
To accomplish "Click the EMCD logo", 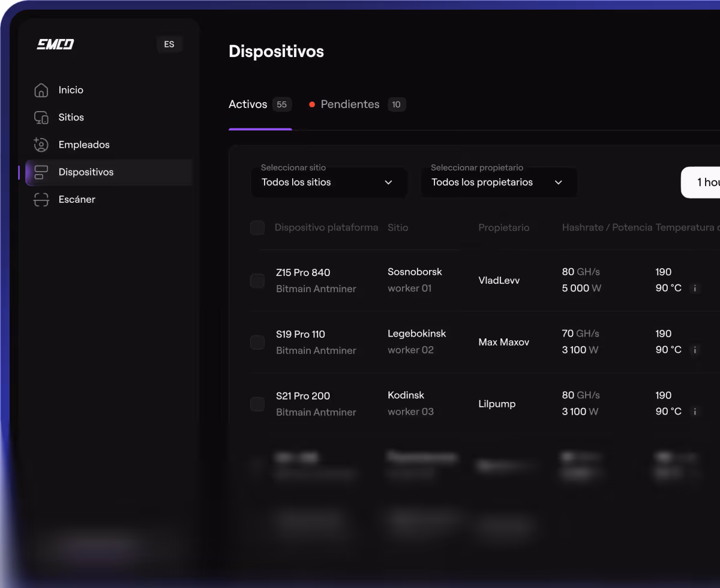I will [55, 44].
